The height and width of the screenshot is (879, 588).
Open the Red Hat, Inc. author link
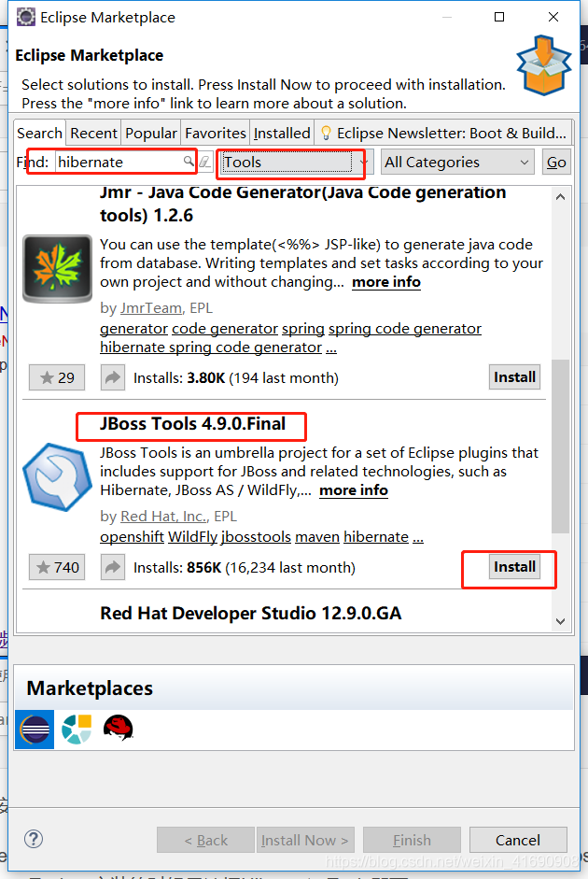coord(164,517)
